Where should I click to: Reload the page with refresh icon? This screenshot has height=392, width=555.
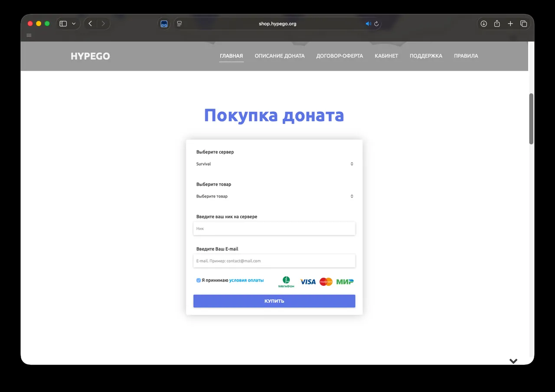tap(376, 24)
